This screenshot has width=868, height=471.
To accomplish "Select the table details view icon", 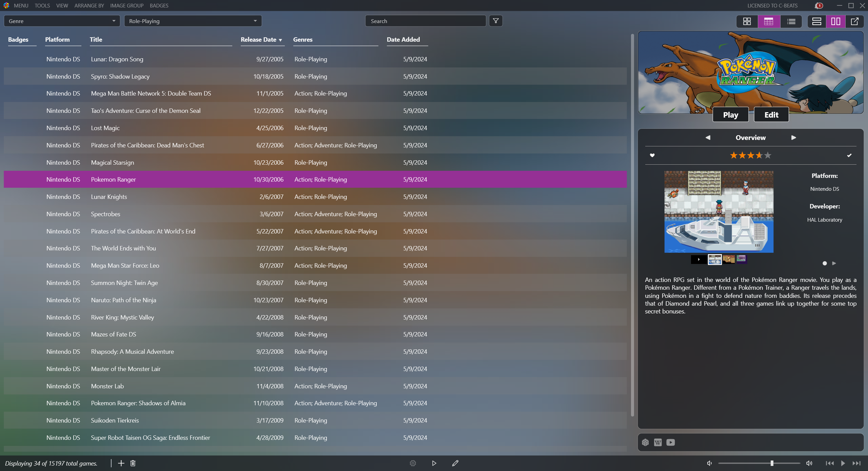I will pos(769,21).
